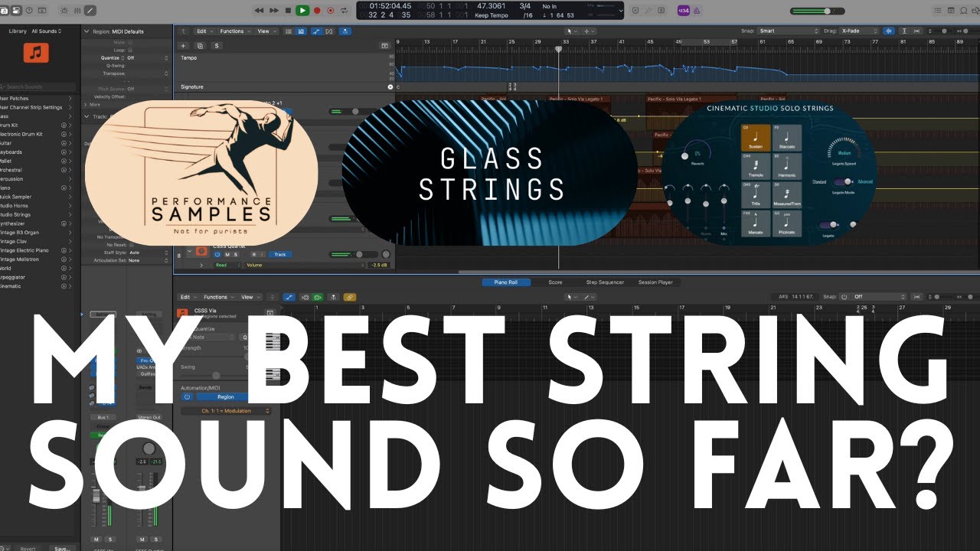Click the global Solo S button
Screen dimensions: 980x551
[217, 46]
